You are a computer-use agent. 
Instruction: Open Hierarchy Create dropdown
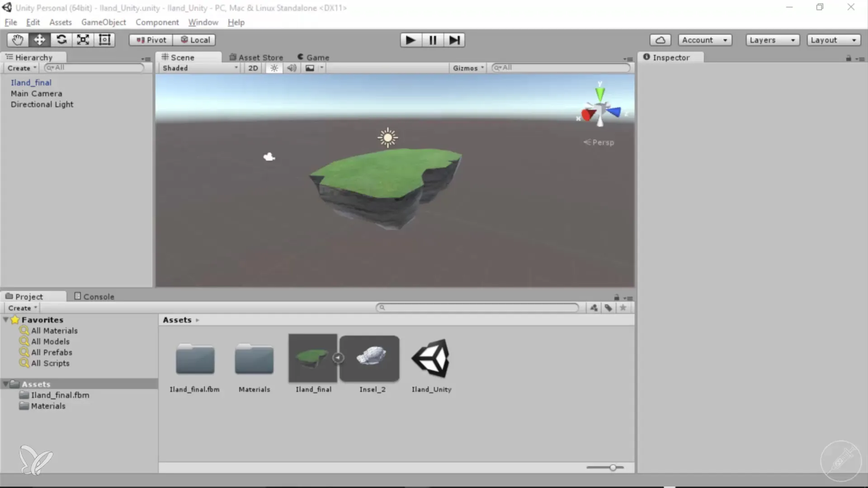tap(22, 68)
